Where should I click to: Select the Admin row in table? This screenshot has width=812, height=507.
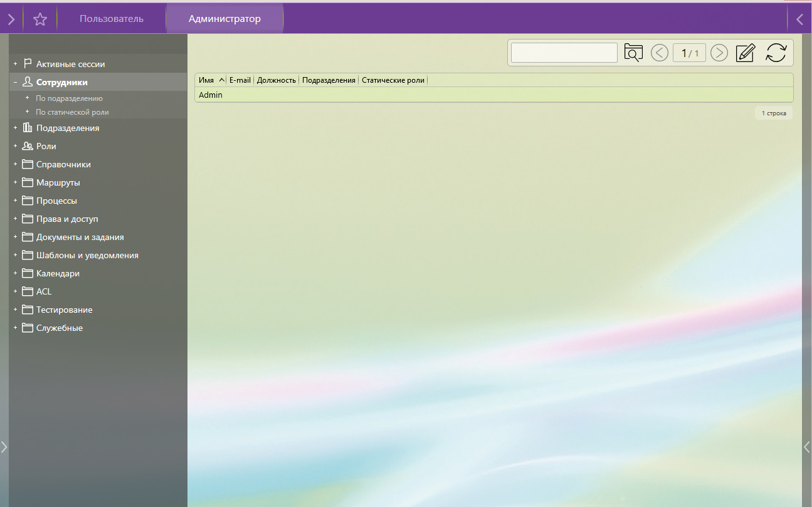(x=211, y=95)
